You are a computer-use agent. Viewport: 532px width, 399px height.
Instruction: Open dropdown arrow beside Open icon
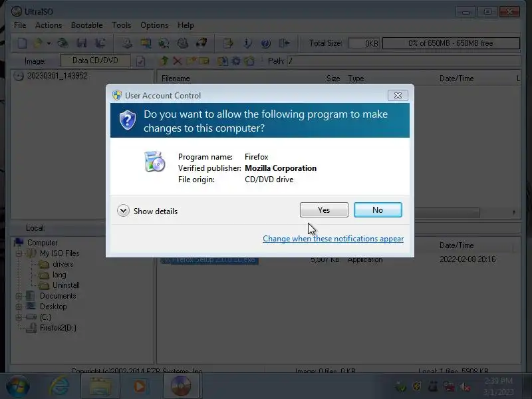pyautogui.click(x=49, y=43)
